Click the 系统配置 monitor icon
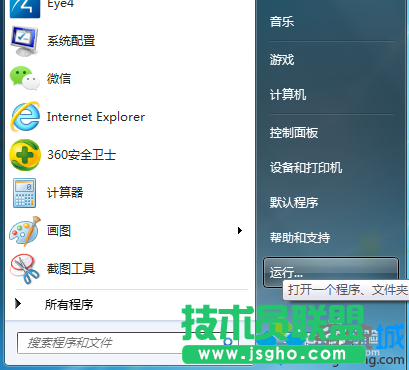Image resolution: width=409 pixels, height=370 pixels. 25,41
